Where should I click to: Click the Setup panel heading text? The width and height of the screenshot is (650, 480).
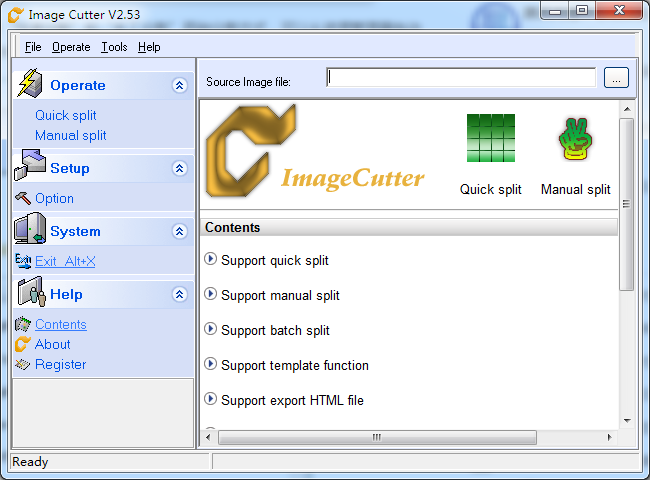click(x=70, y=169)
